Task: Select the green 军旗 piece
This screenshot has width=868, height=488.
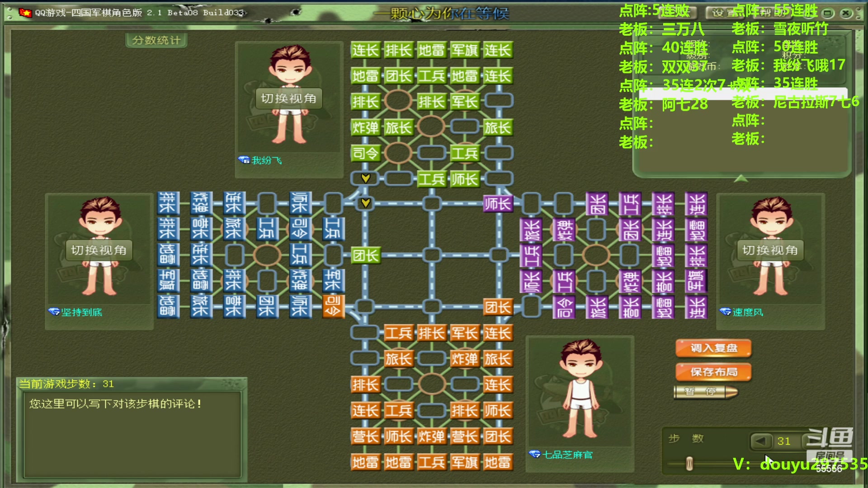Action: click(x=464, y=50)
